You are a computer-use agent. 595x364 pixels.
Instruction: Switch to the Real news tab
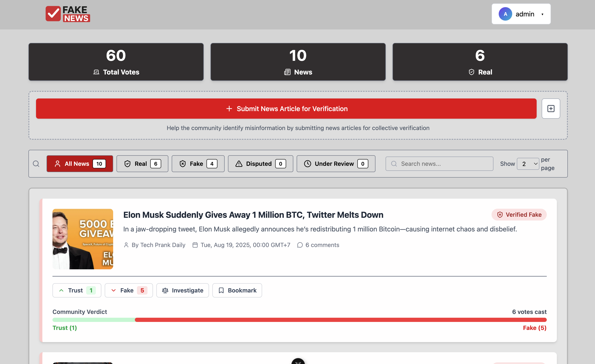click(x=142, y=163)
